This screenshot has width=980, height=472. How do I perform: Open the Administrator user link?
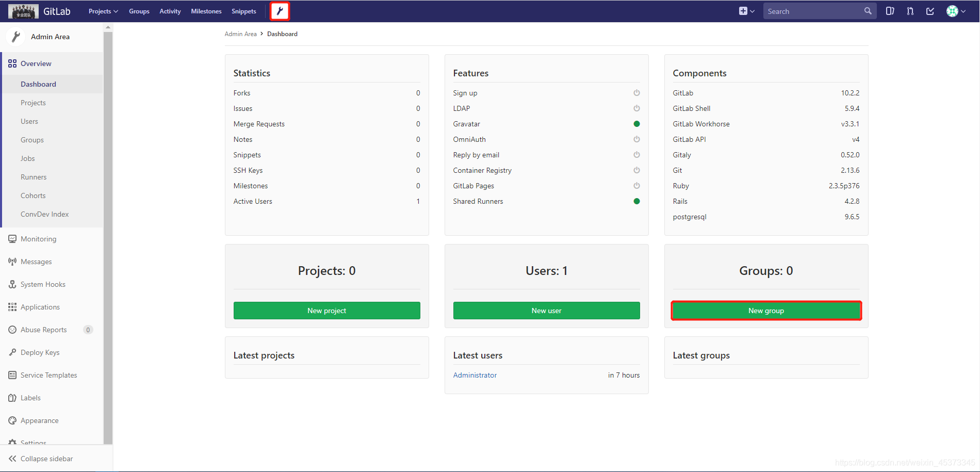(475, 375)
